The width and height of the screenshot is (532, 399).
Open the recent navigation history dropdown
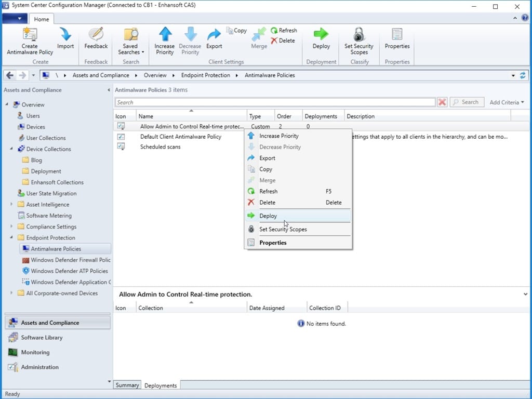[x=33, y=75]
